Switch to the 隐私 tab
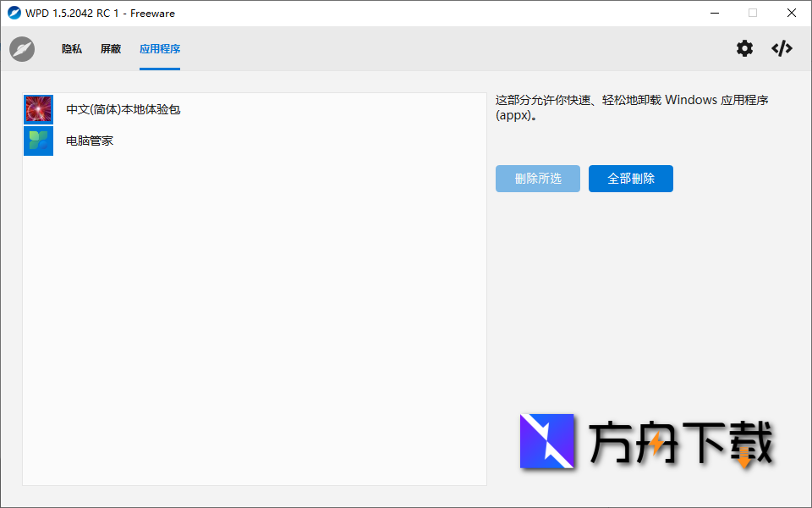Image resolution: width=812 pixels, height=508 pixels. (x=71, y=49)
